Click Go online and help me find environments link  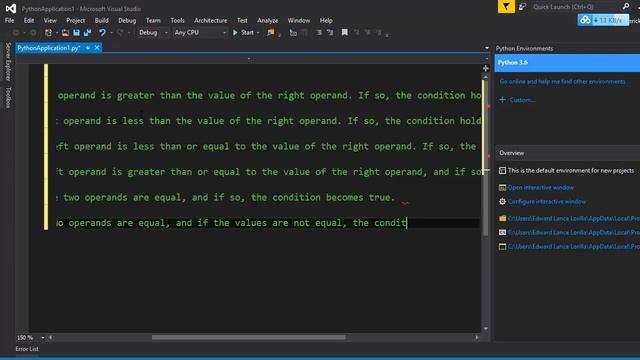(562, 82)
